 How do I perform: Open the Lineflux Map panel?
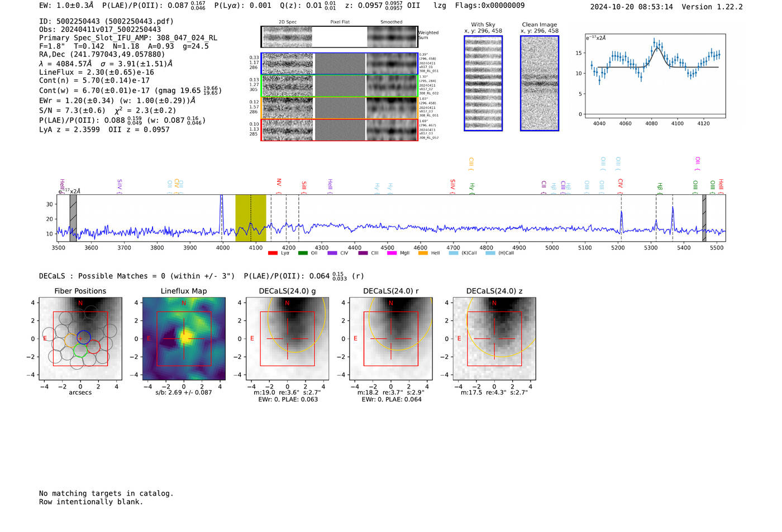pos(184,339)
